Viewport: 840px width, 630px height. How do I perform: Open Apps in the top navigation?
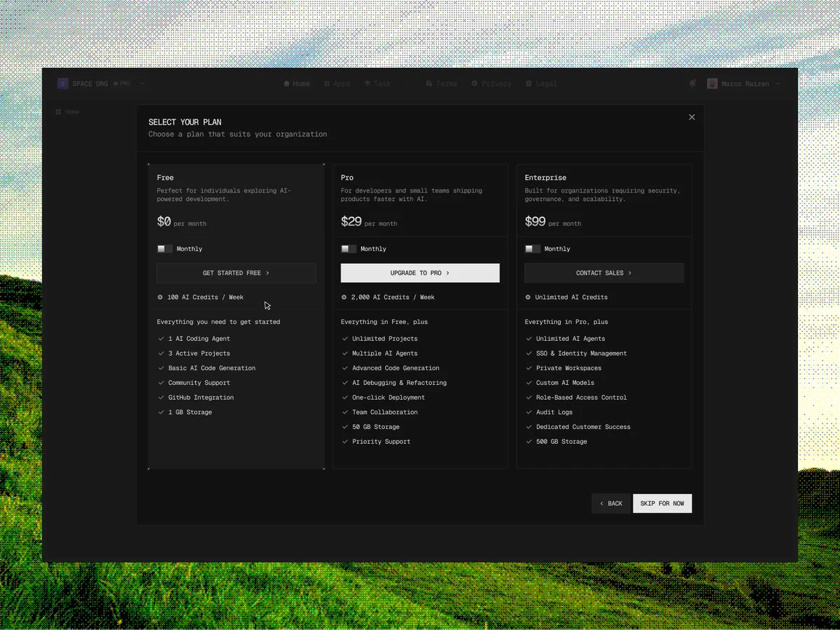337,84
